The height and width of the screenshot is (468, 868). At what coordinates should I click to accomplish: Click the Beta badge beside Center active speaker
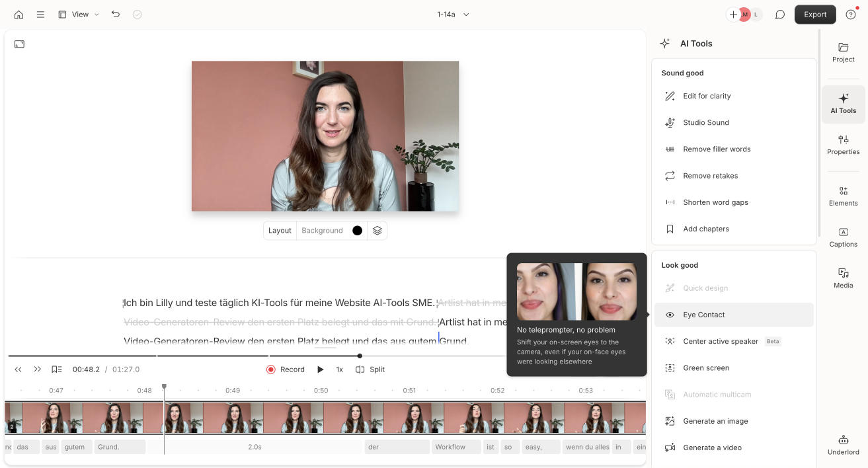click(773, 342)
